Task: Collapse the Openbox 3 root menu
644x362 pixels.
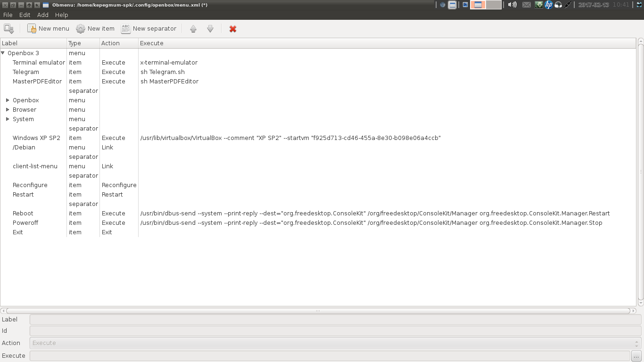Action: pyautogui.click(x=3, y=53)
